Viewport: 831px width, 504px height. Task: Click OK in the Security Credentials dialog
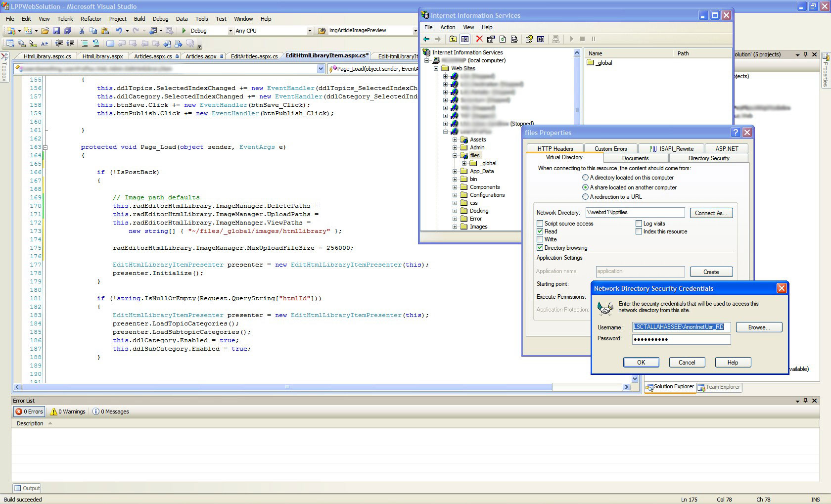coord(641,363)
